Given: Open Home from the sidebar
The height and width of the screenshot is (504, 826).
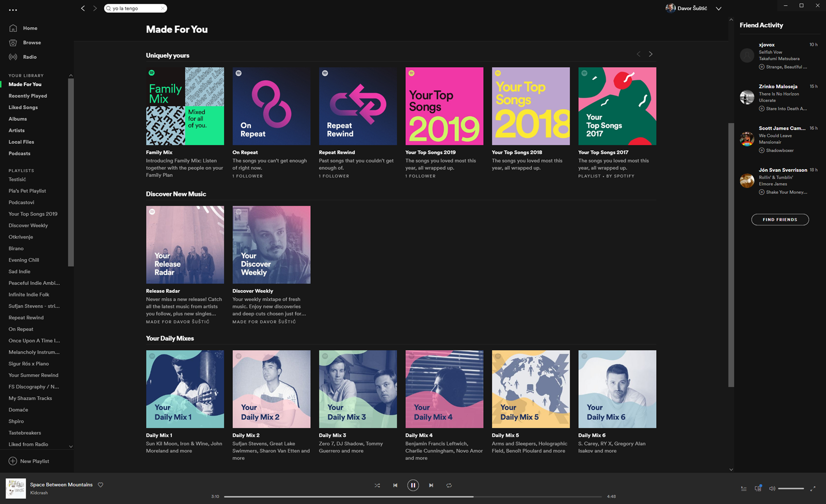Looking at the screenshot, I should [x=30, y=28].
